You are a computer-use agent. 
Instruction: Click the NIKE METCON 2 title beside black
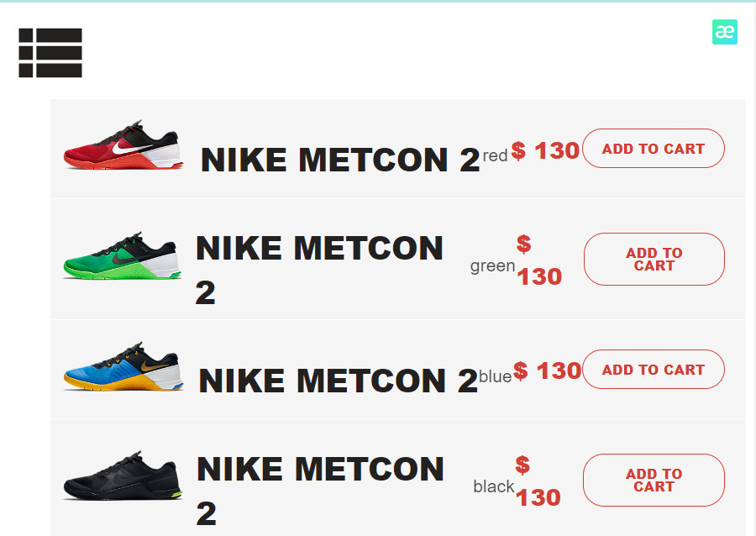(320, 491)
